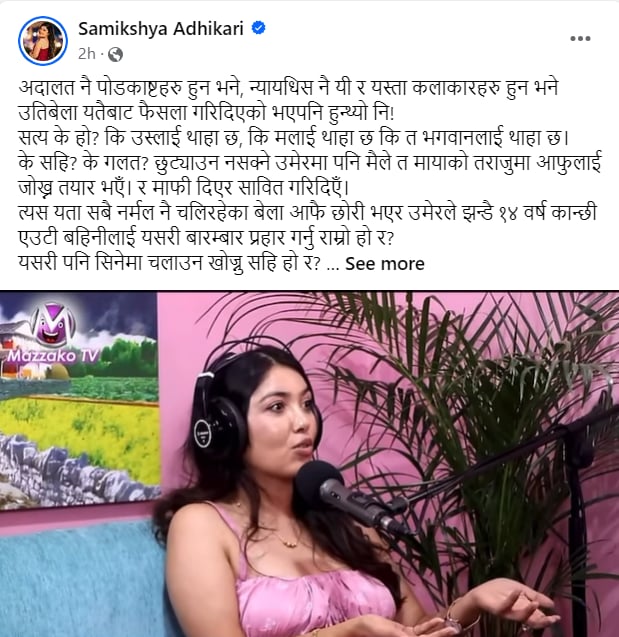Click the landscape painting in the photo
619x637 pixels.
pyautogui.click(x=79, y=400)
